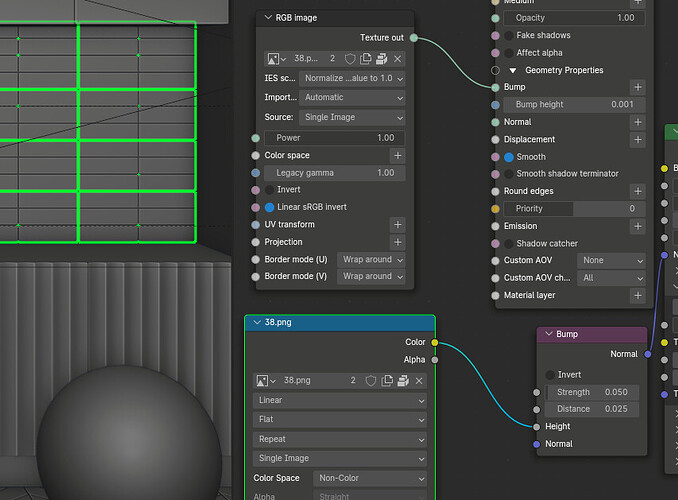Add node to Material layer input
The width and height of the screenshot is (678, 500).
(638, 295)
